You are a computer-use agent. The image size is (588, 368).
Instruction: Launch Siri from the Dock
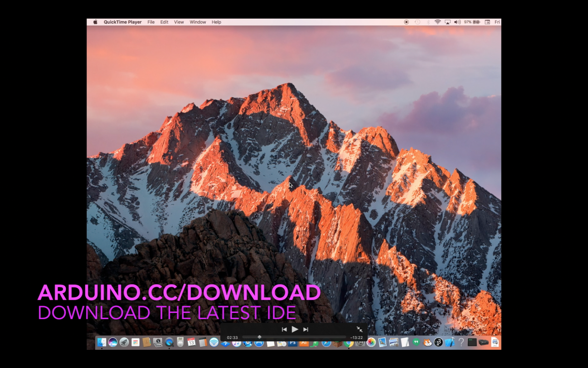point(113,342)
